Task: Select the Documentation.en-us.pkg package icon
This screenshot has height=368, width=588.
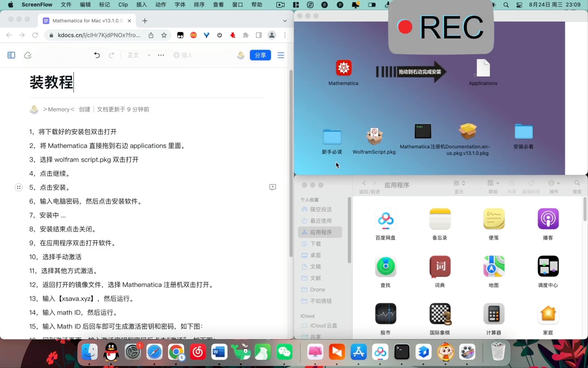Action: pos(468,131)
